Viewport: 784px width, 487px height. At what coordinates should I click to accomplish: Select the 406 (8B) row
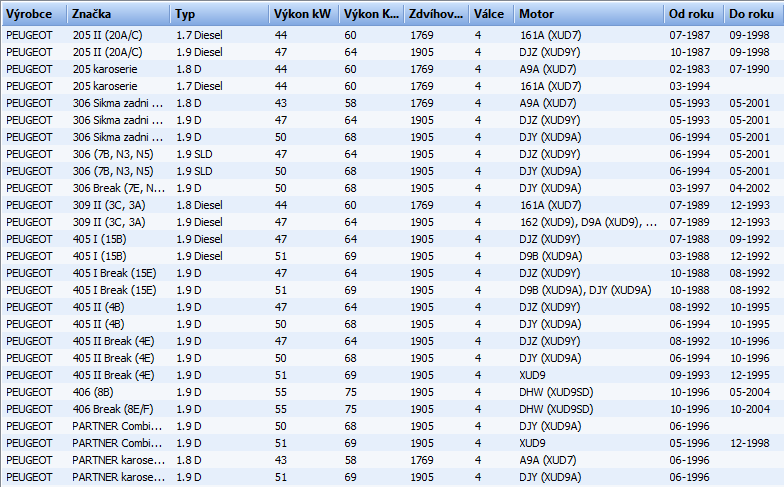point(392,392)
